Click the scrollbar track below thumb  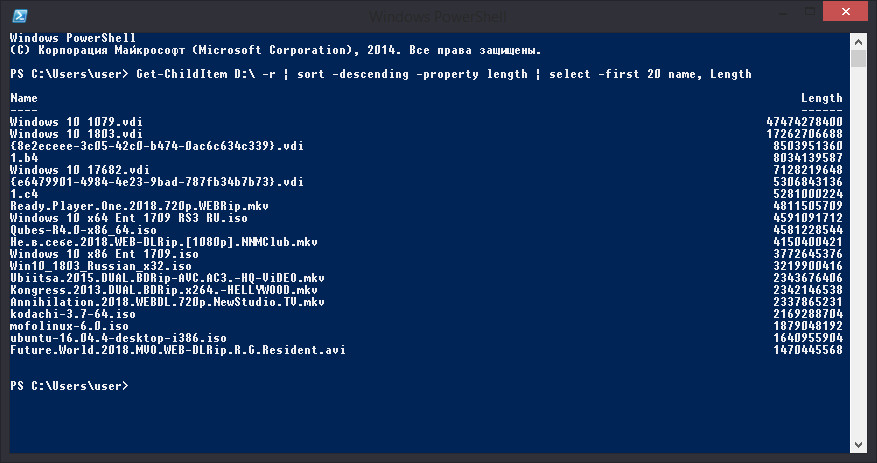858,252
